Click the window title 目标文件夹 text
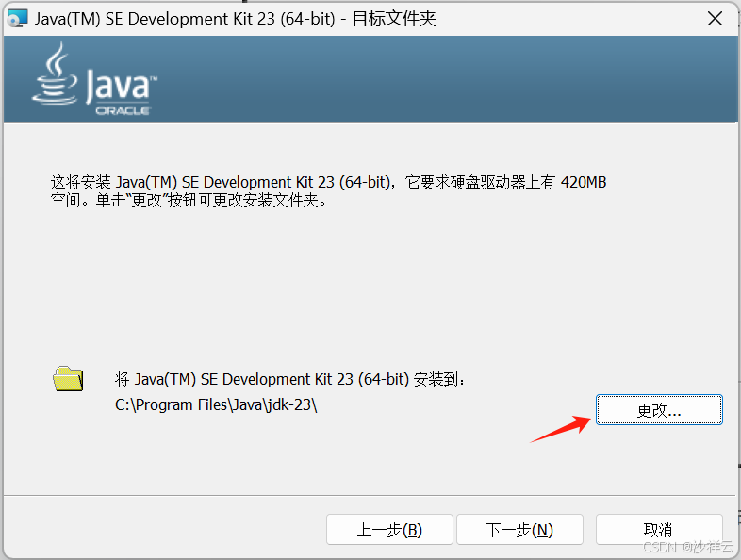Image resolution: width=741 pixels, height=560 pixels. 394,19
